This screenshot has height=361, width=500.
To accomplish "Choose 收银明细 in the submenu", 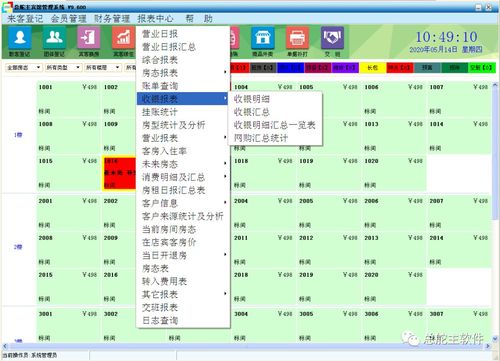I will click(275, 99).
